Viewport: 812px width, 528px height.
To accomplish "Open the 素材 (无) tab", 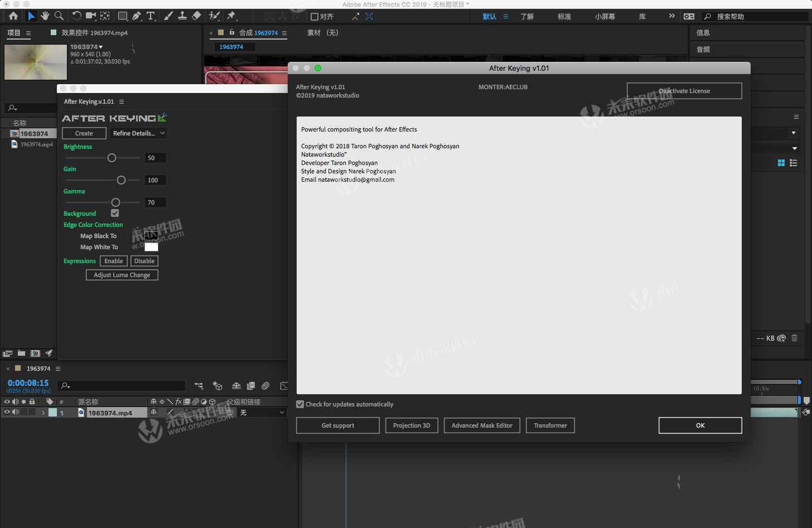I will tap(323, 33).
